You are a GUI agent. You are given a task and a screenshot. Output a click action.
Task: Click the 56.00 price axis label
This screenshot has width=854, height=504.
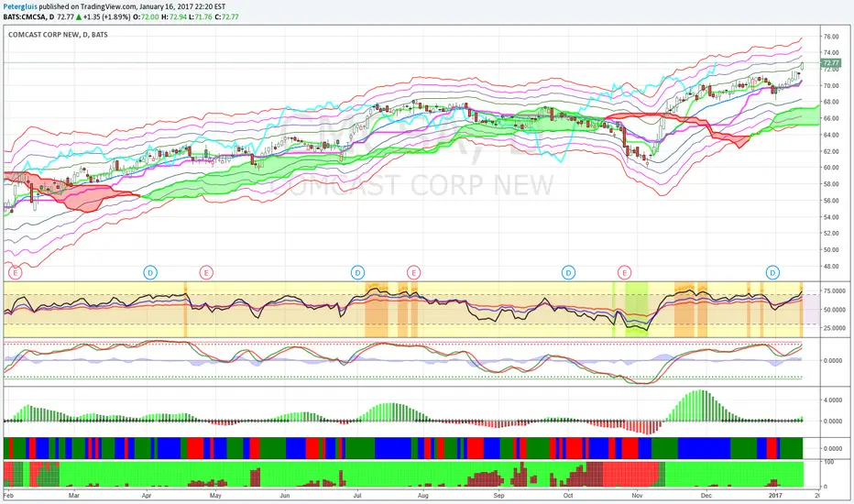pos(831,201)
